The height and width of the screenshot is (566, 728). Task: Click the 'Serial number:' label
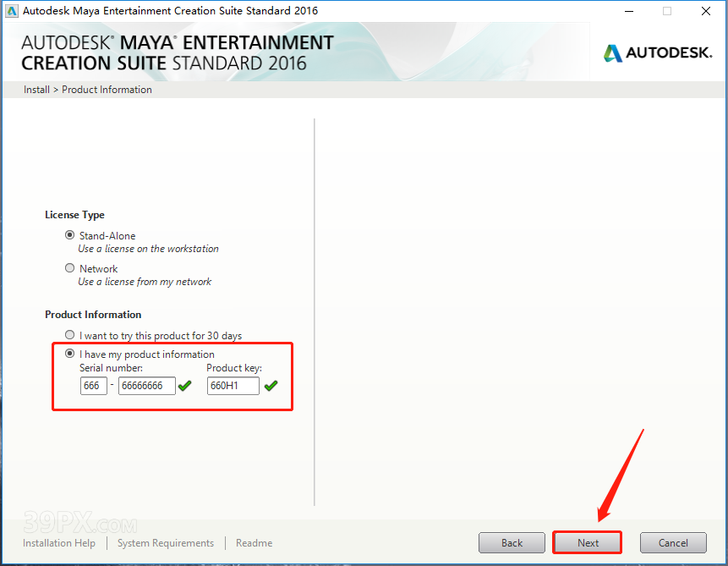pos(111,368)
